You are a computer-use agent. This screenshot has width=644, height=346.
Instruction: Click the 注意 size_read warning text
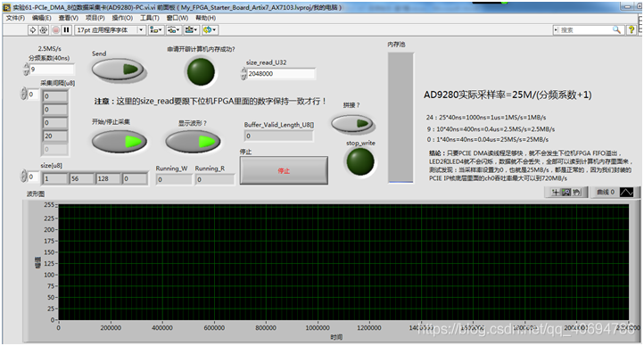click(x=210, y=101)
